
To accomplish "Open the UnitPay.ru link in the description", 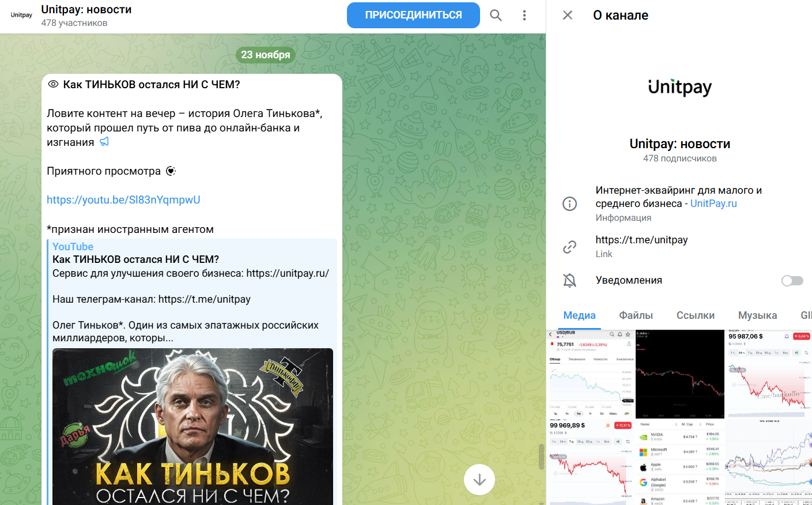I will (x=713, y=203).
